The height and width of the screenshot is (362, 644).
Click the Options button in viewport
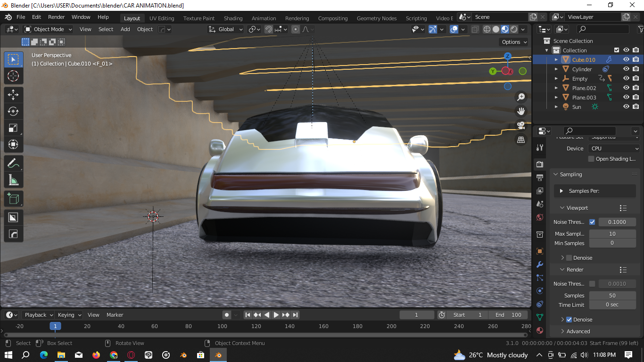514,42
